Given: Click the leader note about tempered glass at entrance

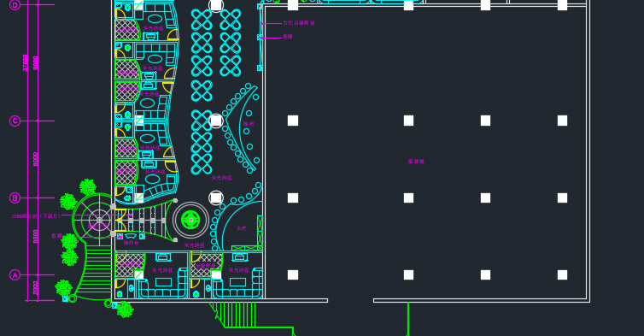Looking at the screenshot, I should coord(36,216).
